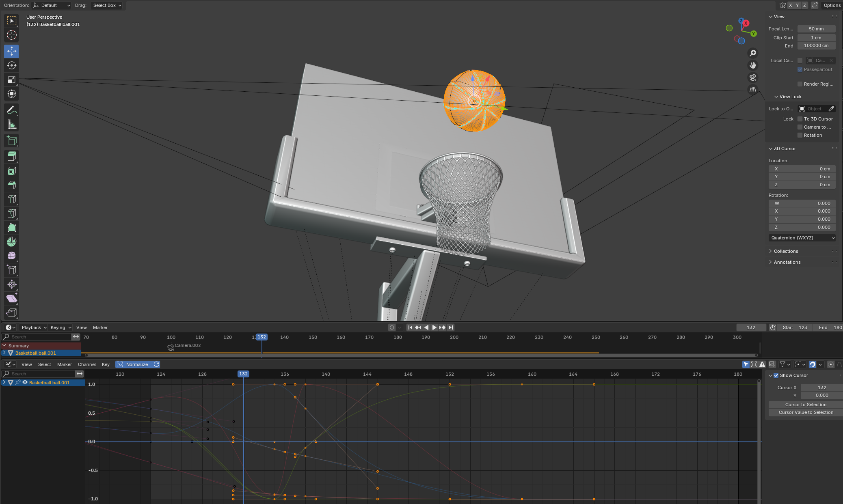Open the Drag Select Box dropdown
Screen dimensions: 843x504
(107, 5)
